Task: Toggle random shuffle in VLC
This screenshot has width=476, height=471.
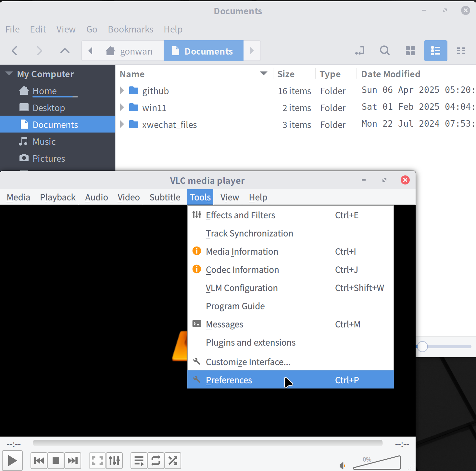Action: [x=173, y=461]
